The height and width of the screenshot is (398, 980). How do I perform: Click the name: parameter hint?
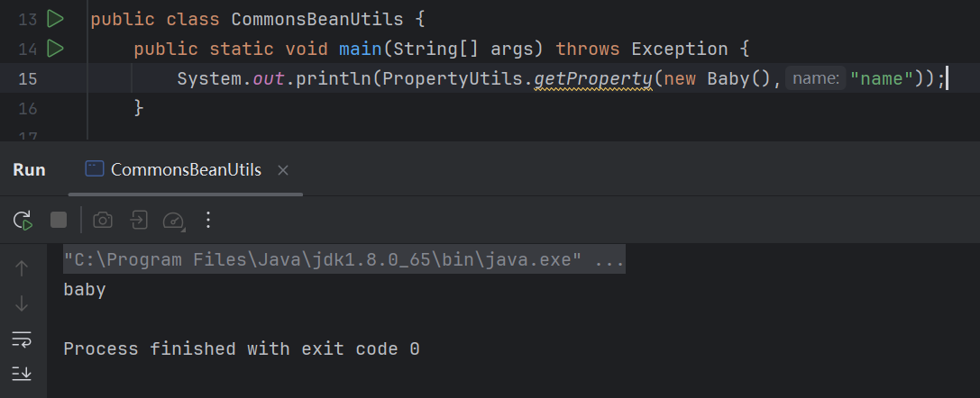pos(816,78)
